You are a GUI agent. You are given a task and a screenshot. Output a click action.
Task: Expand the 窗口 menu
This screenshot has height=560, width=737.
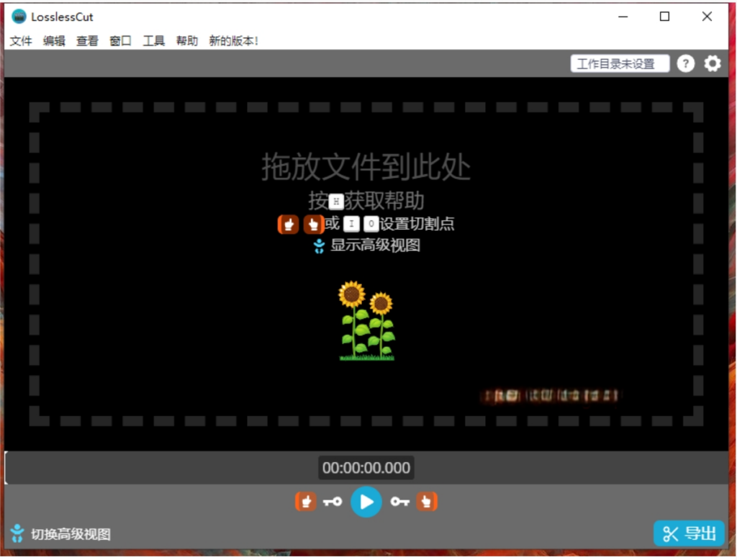tap(120, 41)
